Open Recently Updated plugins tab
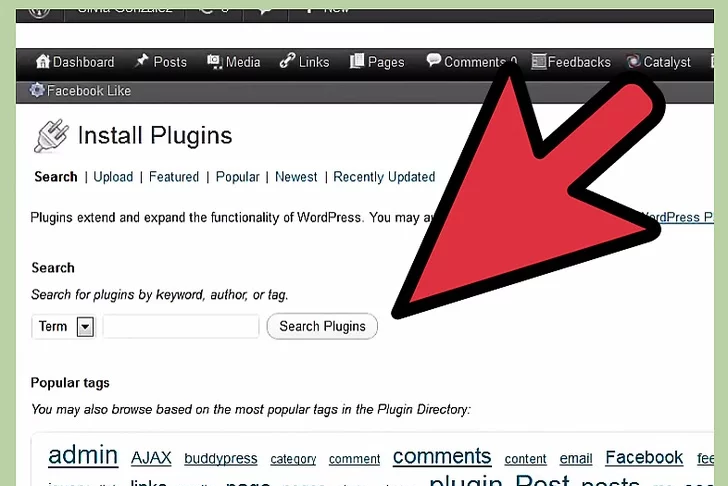Screen dimensions: 728x486 384,177
